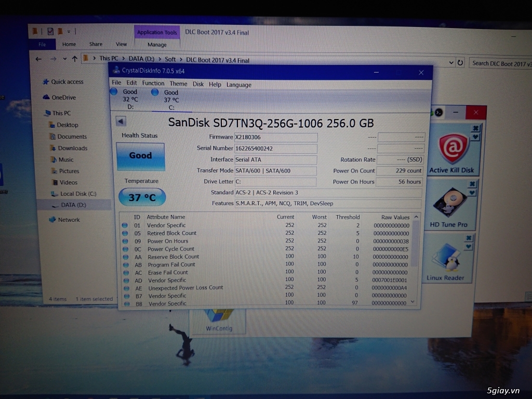Open the Theme menu in CrystalDiskInfo
This screenshot has height=399, width=532.
(x=179, y=83)
